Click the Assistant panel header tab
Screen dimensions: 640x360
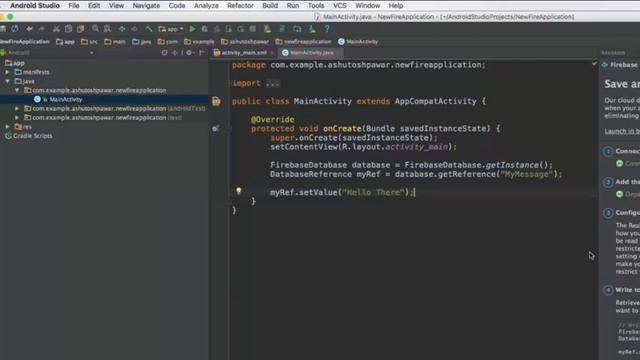pos(613,53)
